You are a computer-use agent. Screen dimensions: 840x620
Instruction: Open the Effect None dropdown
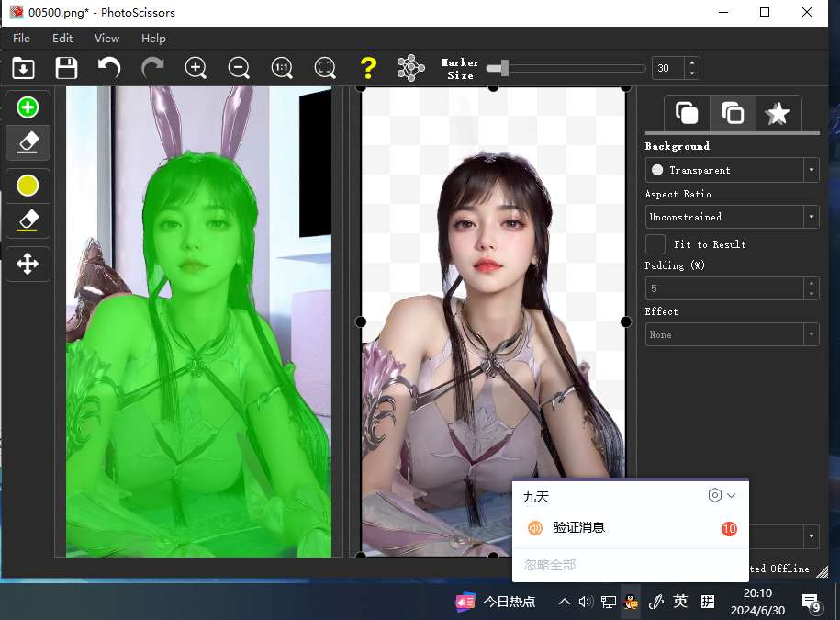pyautogui.click(x=732, y=334)
